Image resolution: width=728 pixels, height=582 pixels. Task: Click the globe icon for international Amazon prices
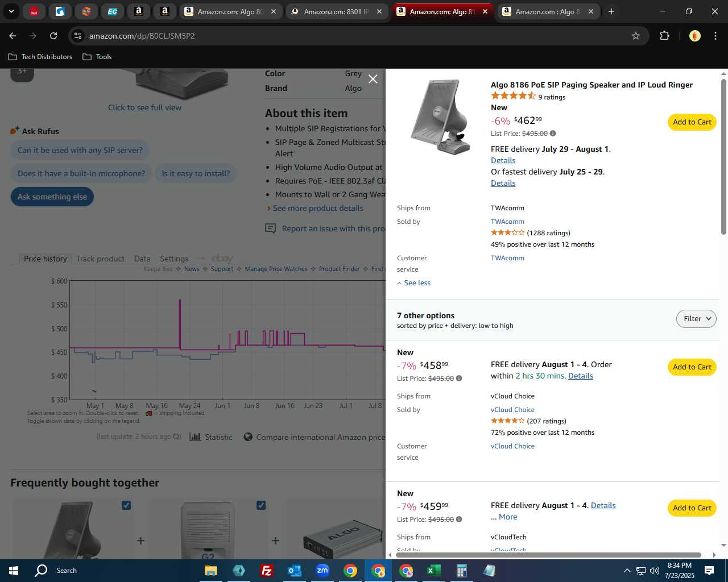(x=248, y=437)
